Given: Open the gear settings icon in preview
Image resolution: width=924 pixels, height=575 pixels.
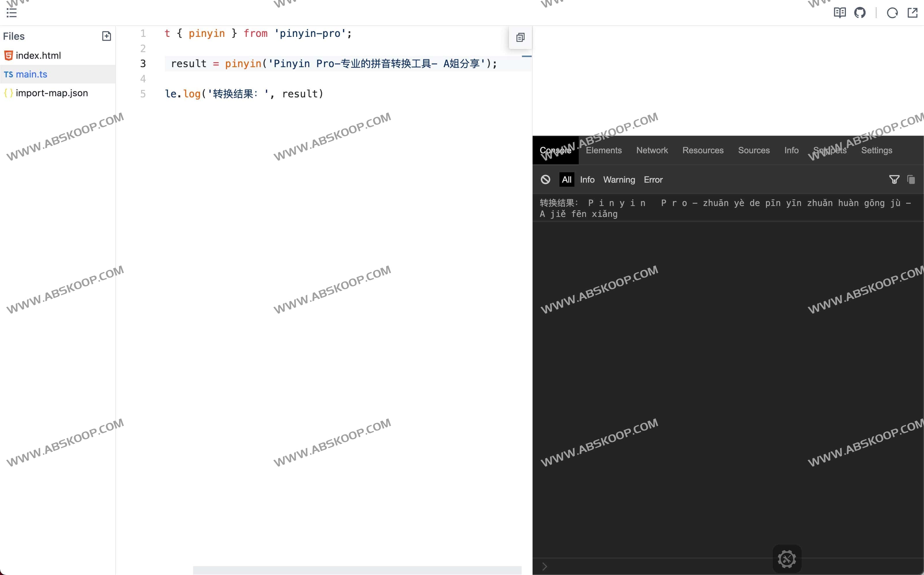Looking at the screenshot, I should click(787, 559).
